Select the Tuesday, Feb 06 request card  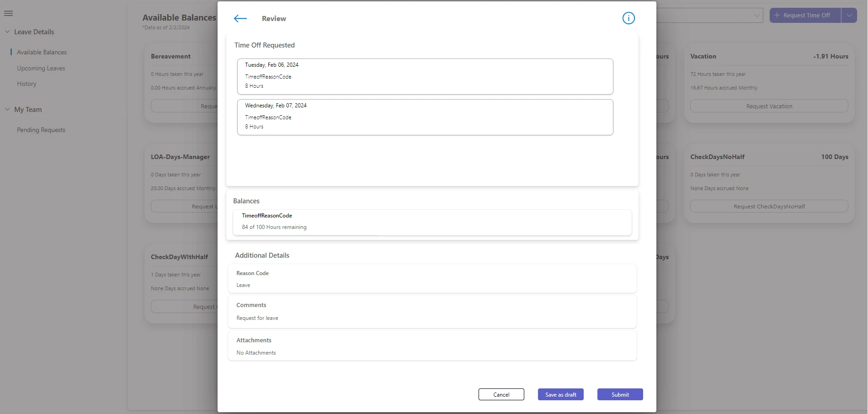click(425, 76)
